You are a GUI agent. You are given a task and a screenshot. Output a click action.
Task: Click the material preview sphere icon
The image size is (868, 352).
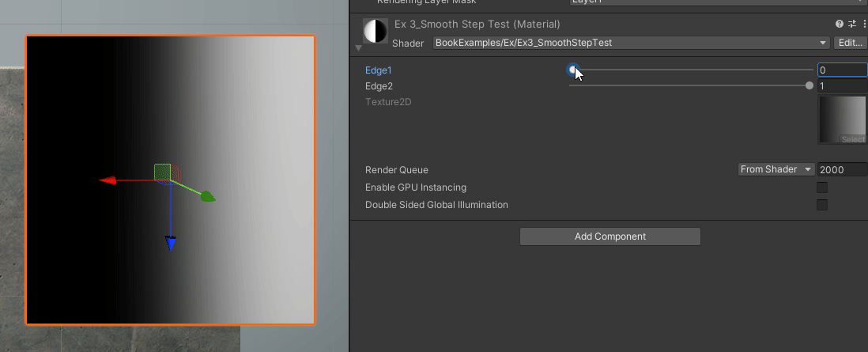tap(375, 31)
